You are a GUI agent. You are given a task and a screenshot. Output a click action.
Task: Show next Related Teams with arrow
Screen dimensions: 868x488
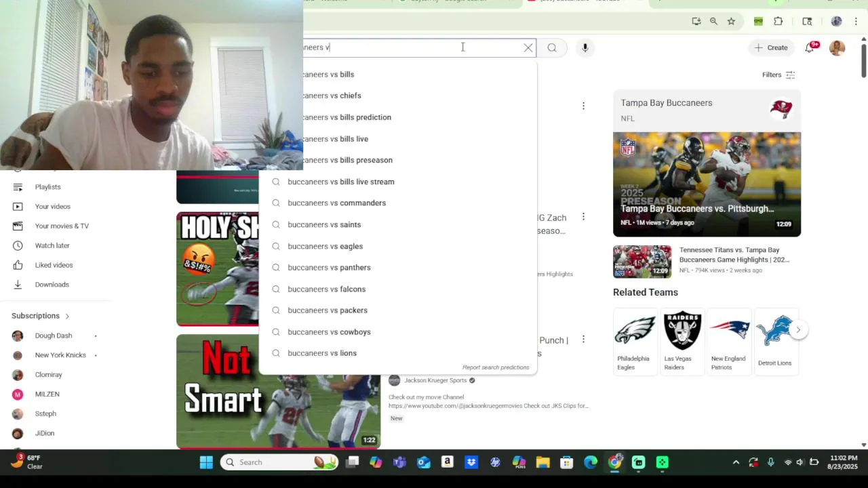tap(798, 330)
